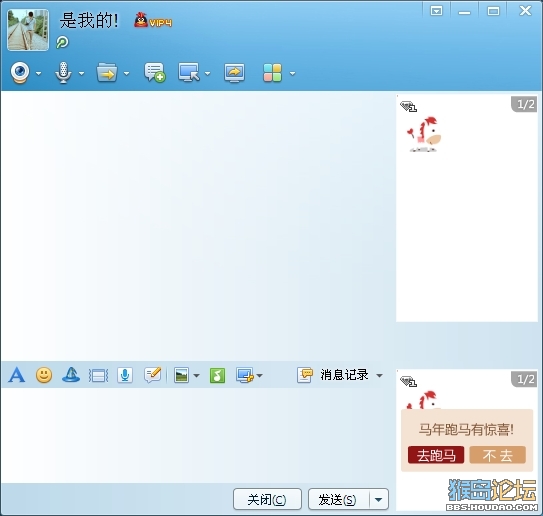This screenshot has width=543, height=516.
Task: Click the screen share presentation icon
Action: pos(234,73)
